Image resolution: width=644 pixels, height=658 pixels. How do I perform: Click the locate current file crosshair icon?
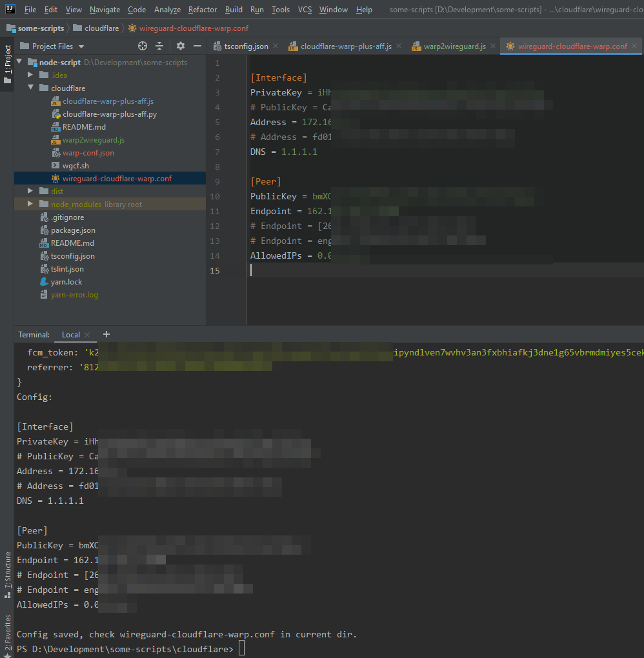[x=143, y=46]
